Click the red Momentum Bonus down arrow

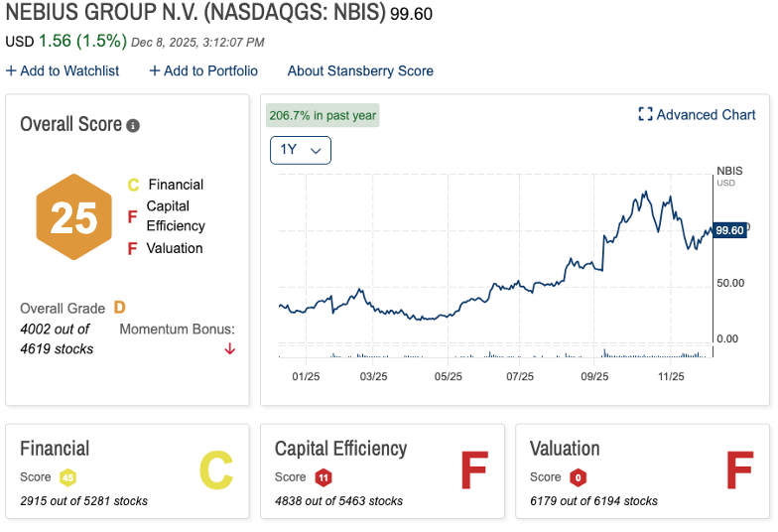pos(230,348)
